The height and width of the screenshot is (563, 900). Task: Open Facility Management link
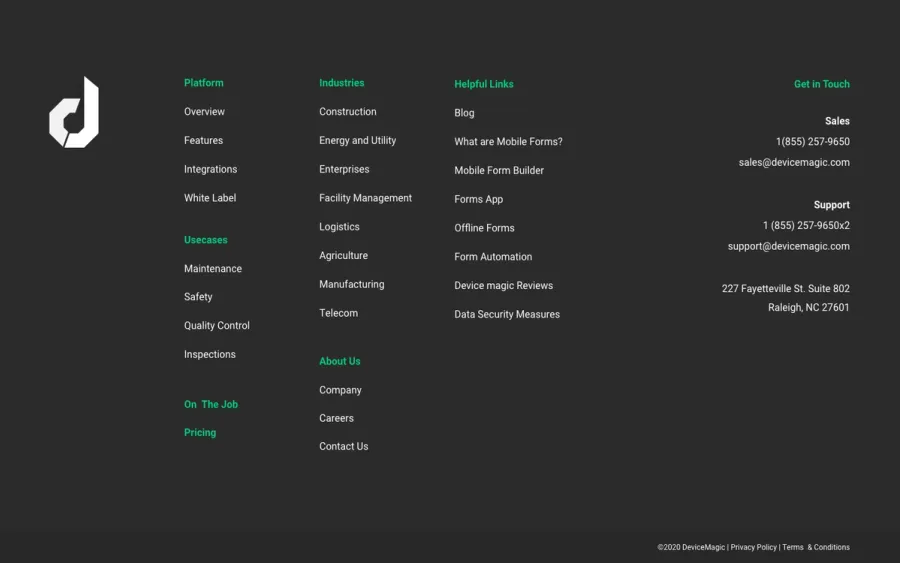click(365, 198)
